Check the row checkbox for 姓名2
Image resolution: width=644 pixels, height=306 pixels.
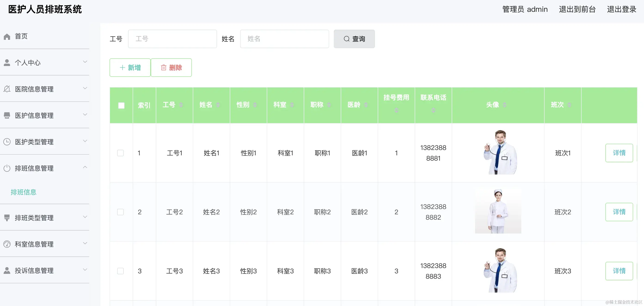pyautogui.click(x=121, y=212)
